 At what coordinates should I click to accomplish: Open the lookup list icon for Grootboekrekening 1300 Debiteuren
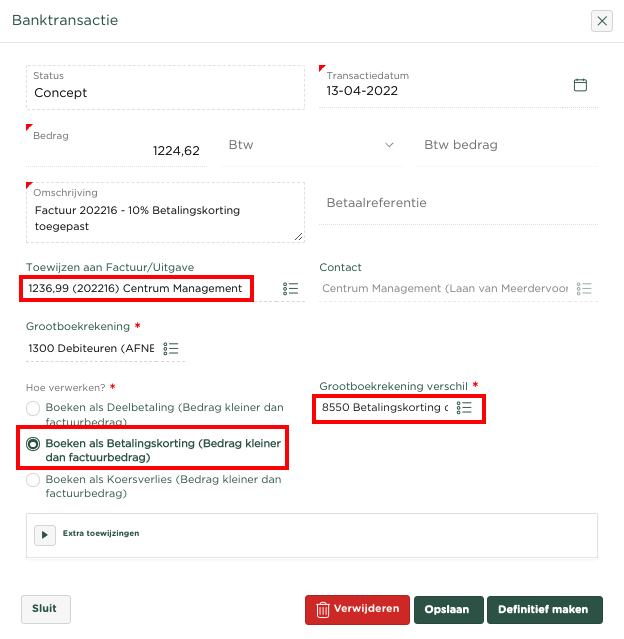tap(171, 348)
